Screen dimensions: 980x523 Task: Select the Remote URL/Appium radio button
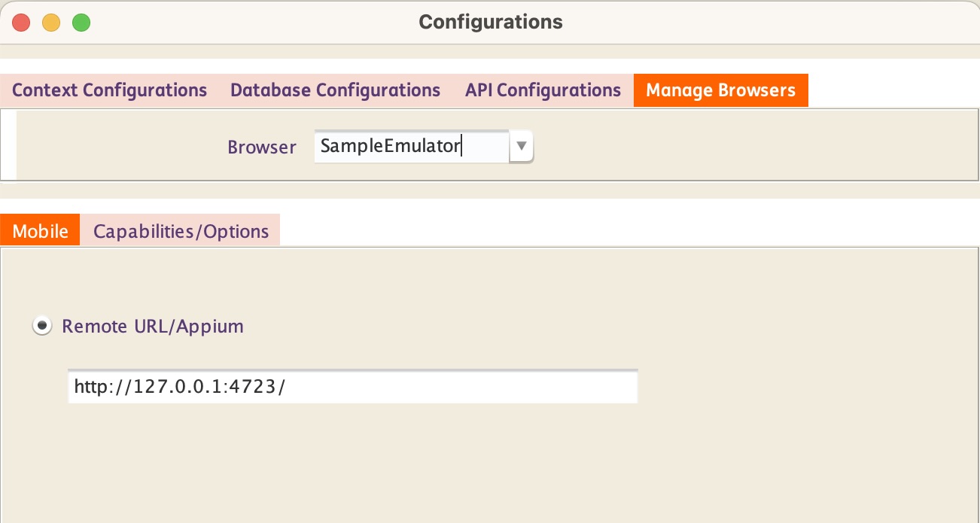[x=42, y=326]
